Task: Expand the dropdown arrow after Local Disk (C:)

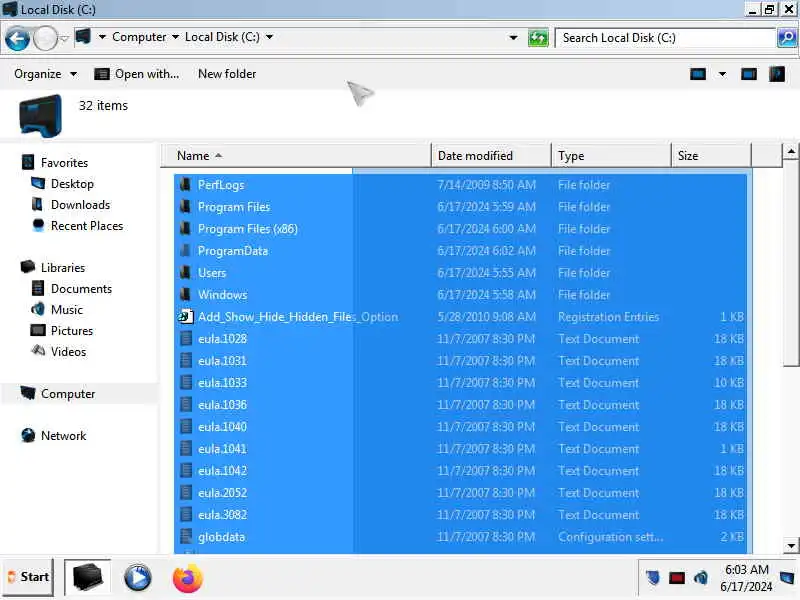Action: (x=269, y=37)
